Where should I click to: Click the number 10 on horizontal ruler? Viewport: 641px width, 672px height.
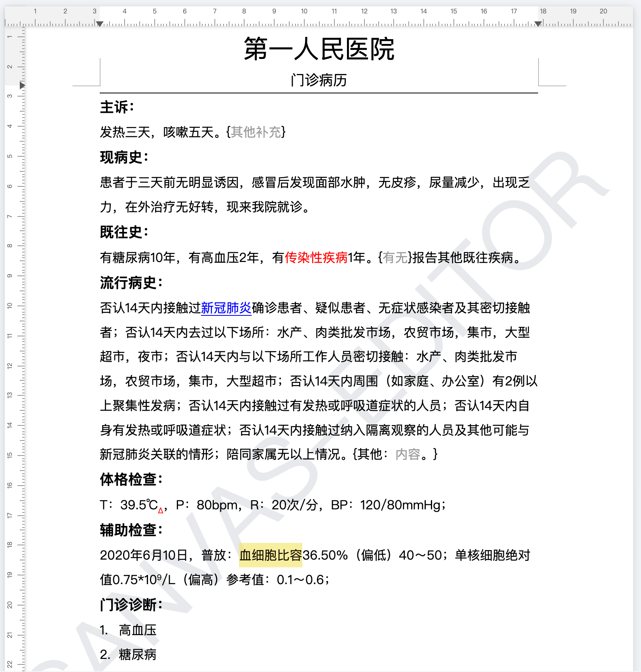(x=304, y=11)
